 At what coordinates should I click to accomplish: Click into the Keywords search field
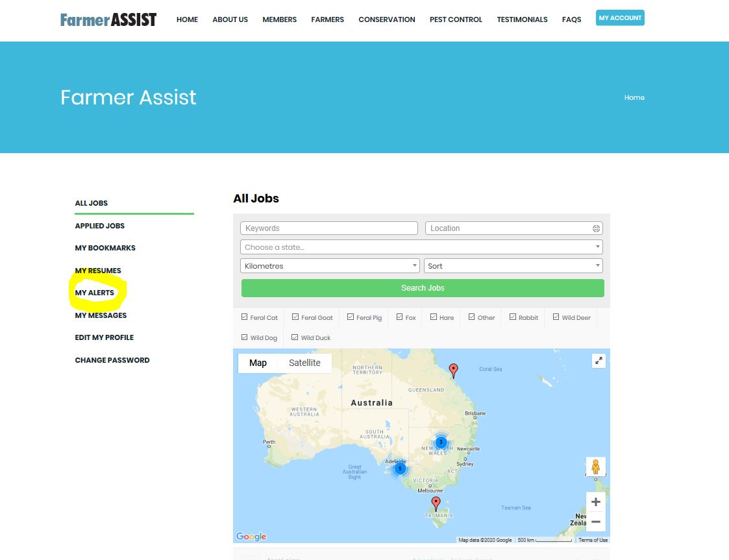pyautogui.click(x=328, y=228)
